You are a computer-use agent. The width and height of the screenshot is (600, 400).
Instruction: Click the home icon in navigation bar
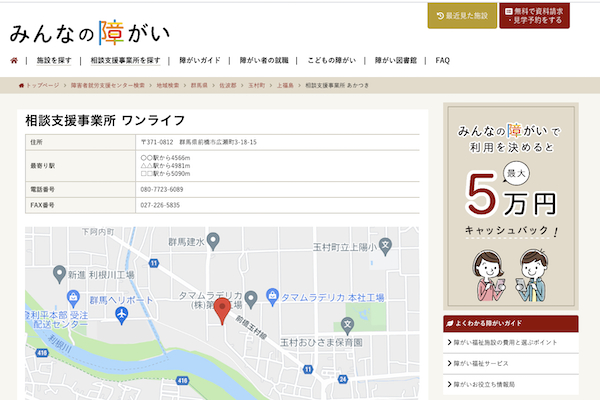14,61
